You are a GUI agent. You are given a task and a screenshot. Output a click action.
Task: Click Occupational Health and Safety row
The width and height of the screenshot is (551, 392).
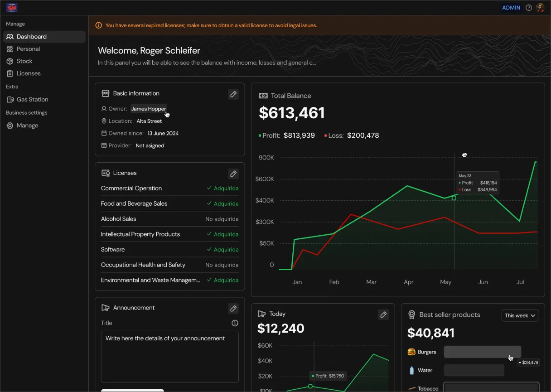(x=169, y=265)
